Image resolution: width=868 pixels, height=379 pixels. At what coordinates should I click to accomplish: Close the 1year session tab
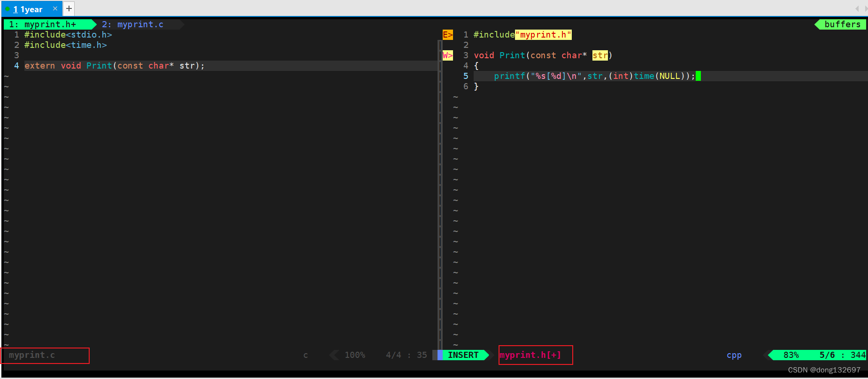(x=55, y=8)
